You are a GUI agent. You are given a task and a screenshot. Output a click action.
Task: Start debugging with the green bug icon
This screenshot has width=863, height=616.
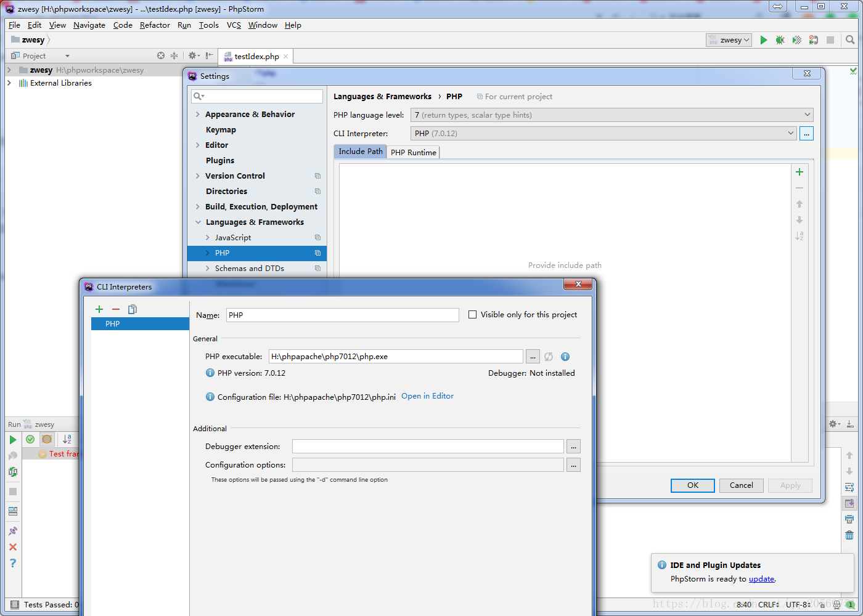click(x=780, y=40)
